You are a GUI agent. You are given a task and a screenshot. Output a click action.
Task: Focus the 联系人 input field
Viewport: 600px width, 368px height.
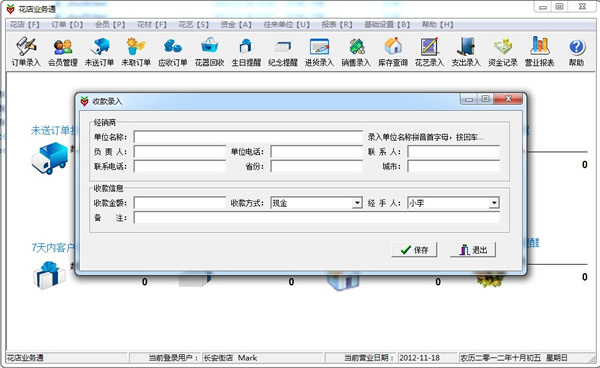click(x=453, y=151)
